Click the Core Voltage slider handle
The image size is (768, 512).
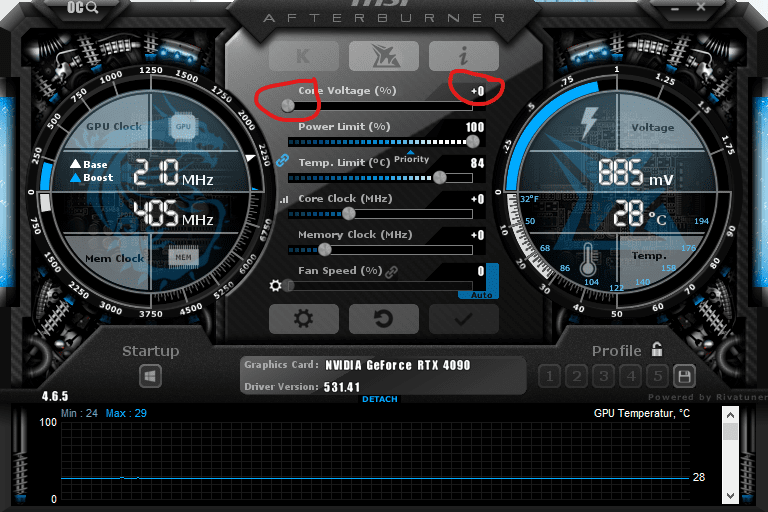(x=288, y=105)
